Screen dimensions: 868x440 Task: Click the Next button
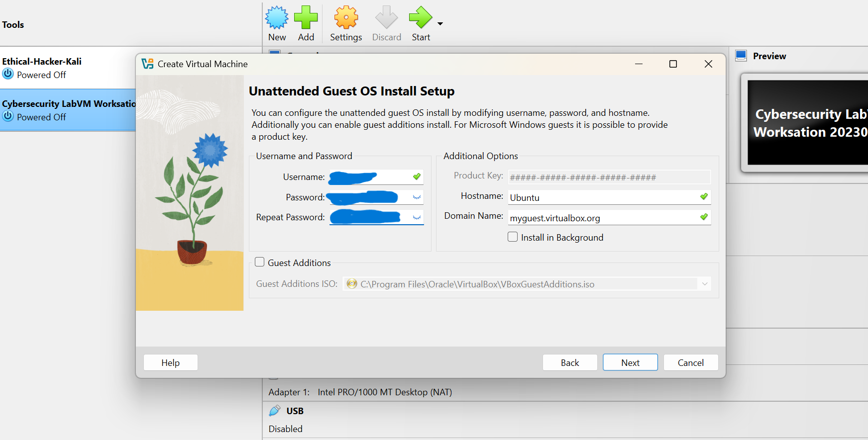coord(630,362)
